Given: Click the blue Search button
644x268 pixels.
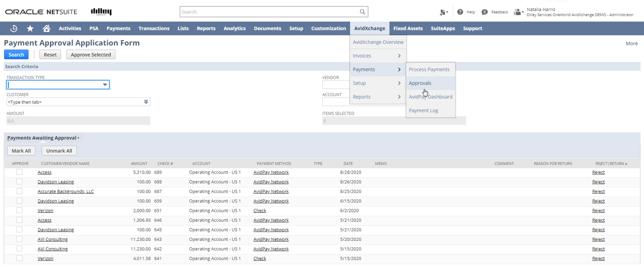Looking at the screenshot, I should pos(17,55).
